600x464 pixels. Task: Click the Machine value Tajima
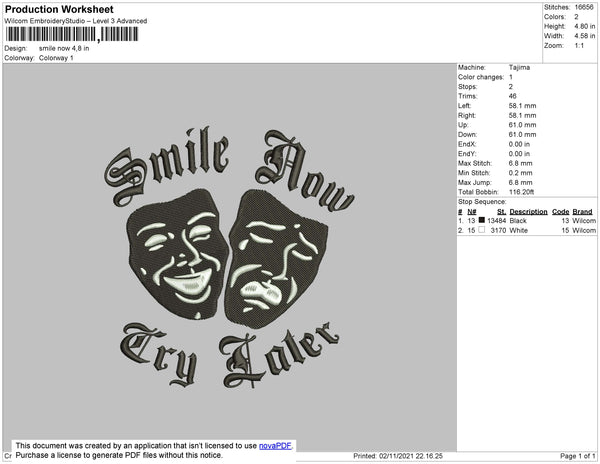(519, 67)
